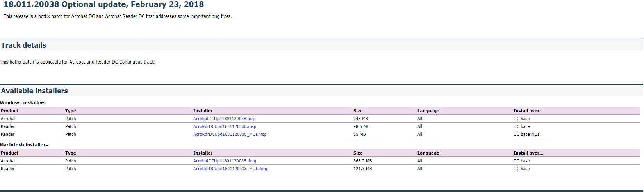Click the 121.3 MB size cell
This screenshot has width=644, height=192.
coord(362,169)
